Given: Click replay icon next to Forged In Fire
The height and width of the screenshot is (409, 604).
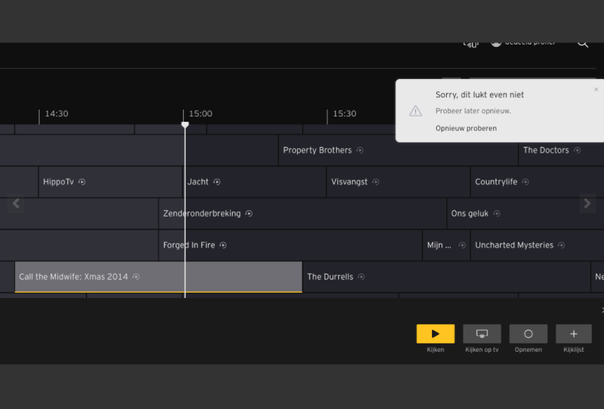Looking at the screenshot, I should pos(223,245).
